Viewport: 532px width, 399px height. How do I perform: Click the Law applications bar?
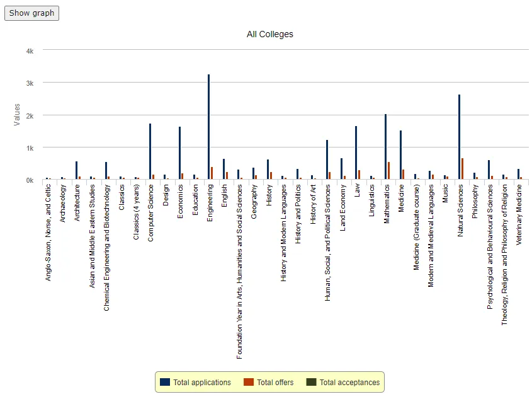click(x=356, y=153)
